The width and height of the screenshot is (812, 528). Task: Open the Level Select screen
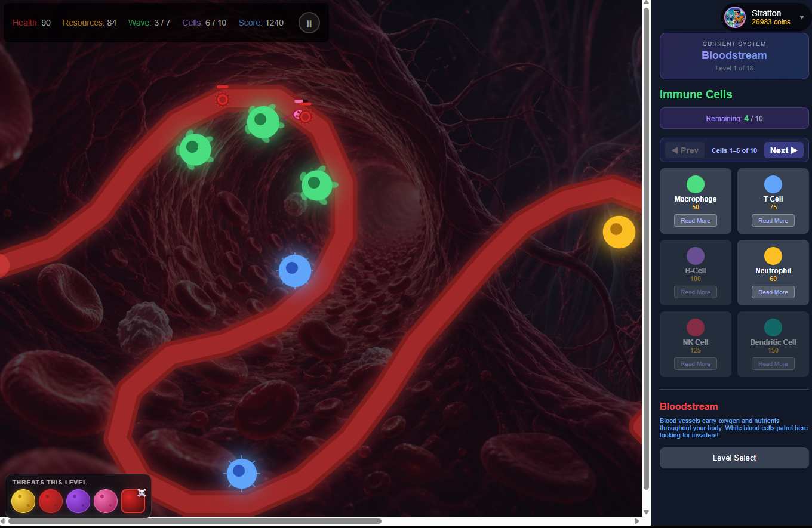[734, 458]
